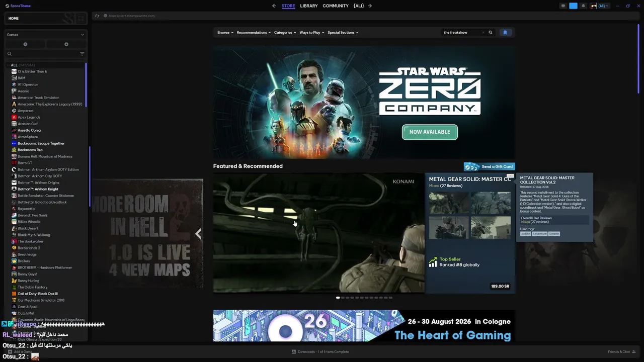Click the Batman: Arkham Knight icon

tap(14, 189)
